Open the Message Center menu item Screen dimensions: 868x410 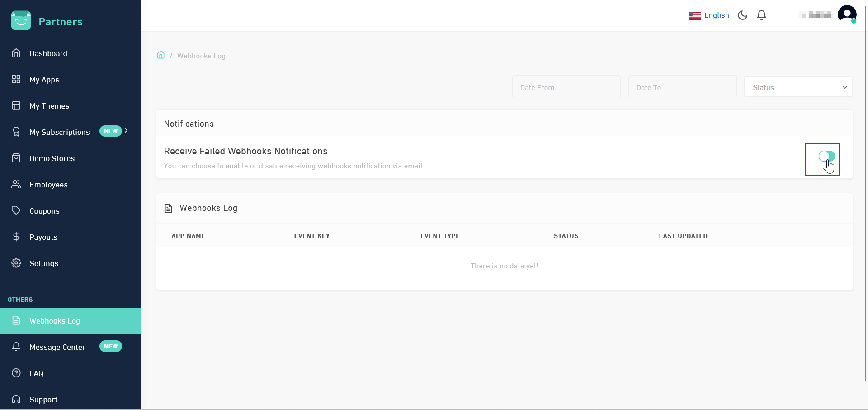tap(57, 347)
